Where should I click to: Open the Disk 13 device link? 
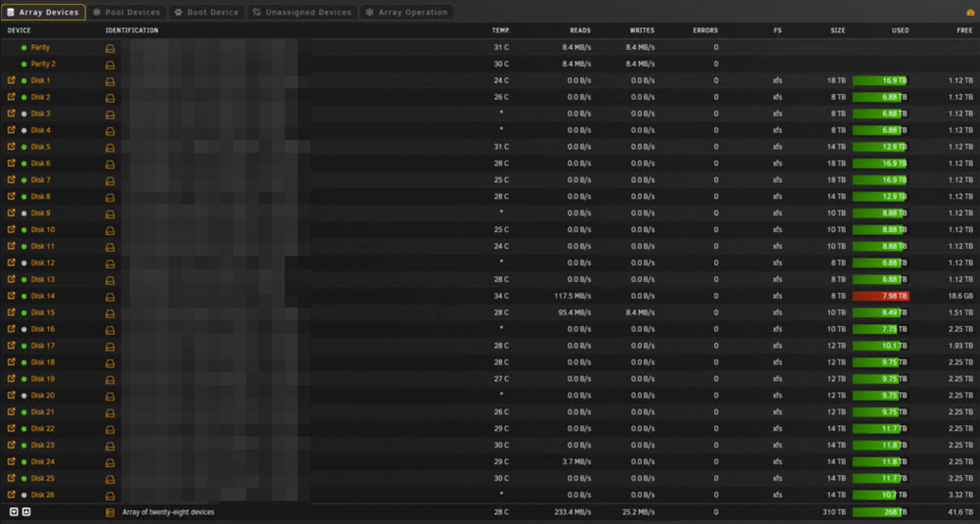42,279
